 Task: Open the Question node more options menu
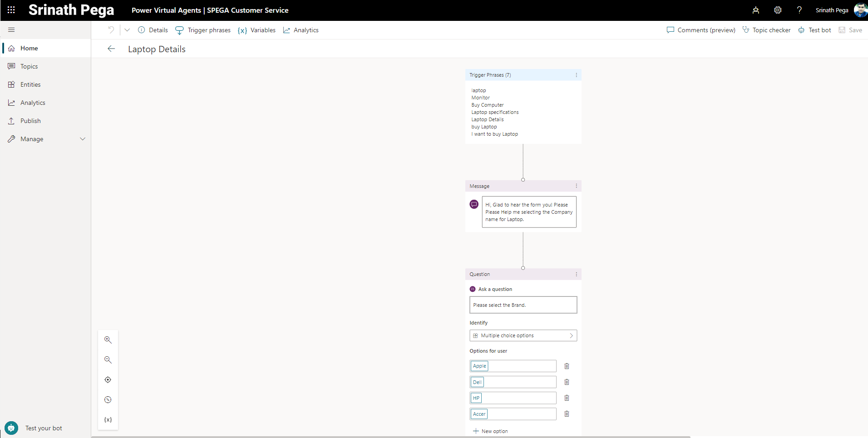576,274
